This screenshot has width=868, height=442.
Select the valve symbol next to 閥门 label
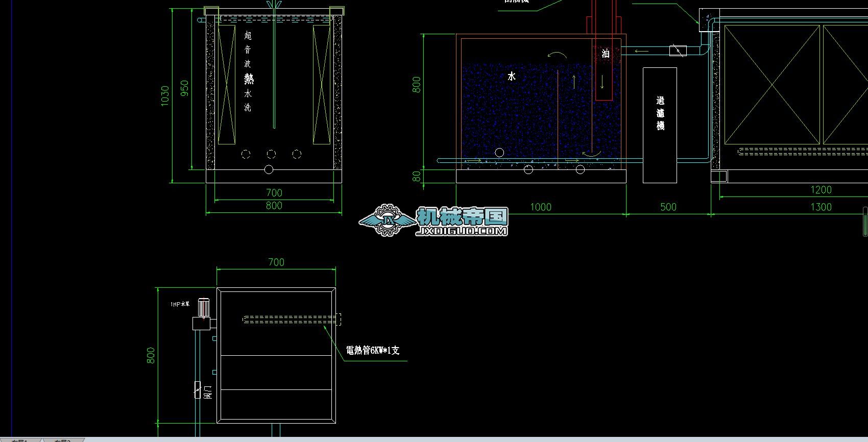[197, 389]
